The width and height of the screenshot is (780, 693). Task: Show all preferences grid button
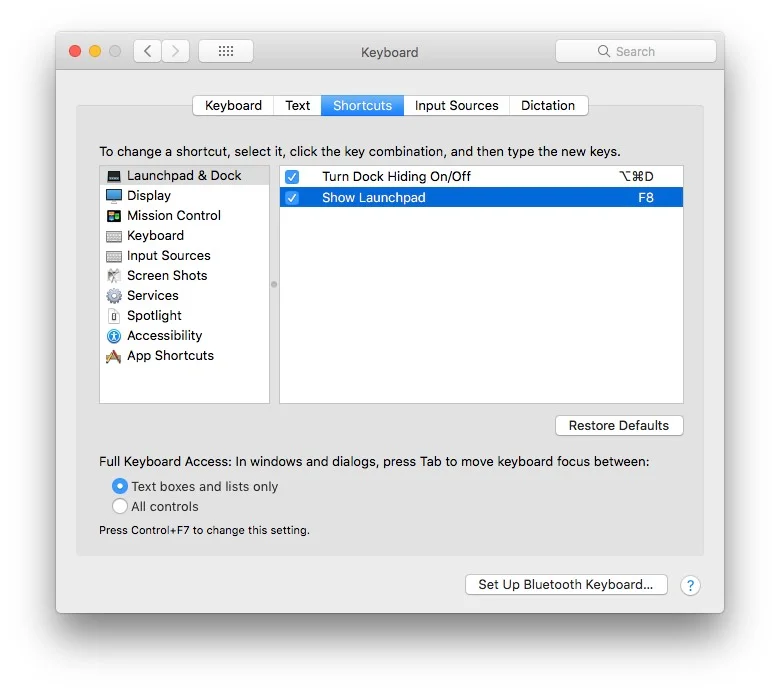coord(225,51)
